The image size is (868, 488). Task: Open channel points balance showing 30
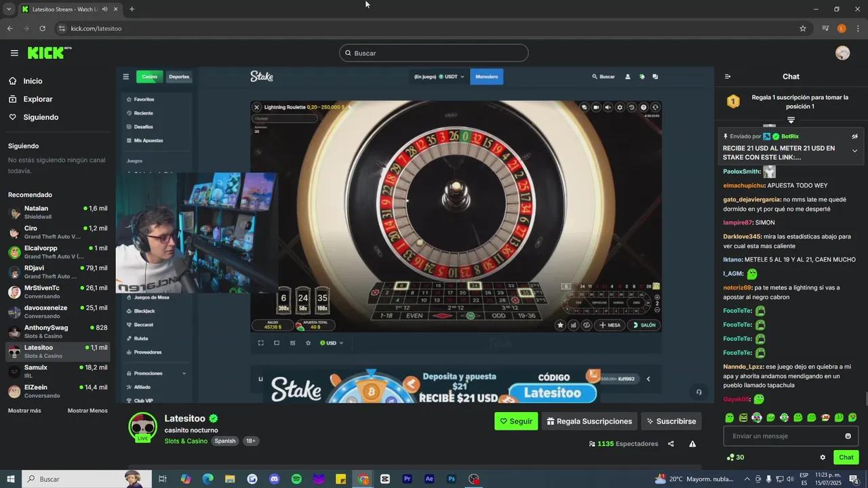[735, 457]
